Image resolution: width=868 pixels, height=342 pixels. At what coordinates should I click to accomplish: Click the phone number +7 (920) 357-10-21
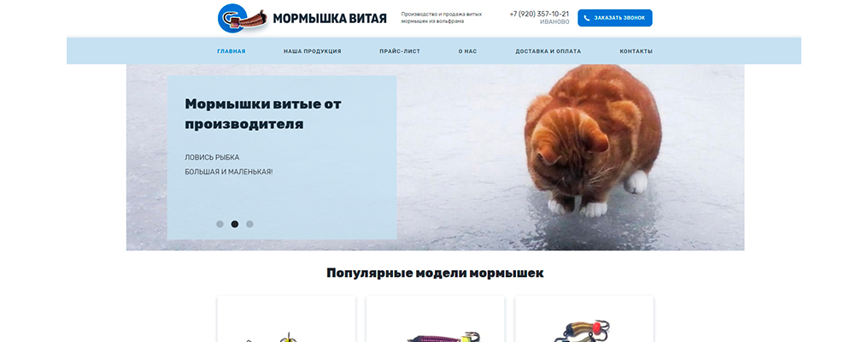[539, 14]
